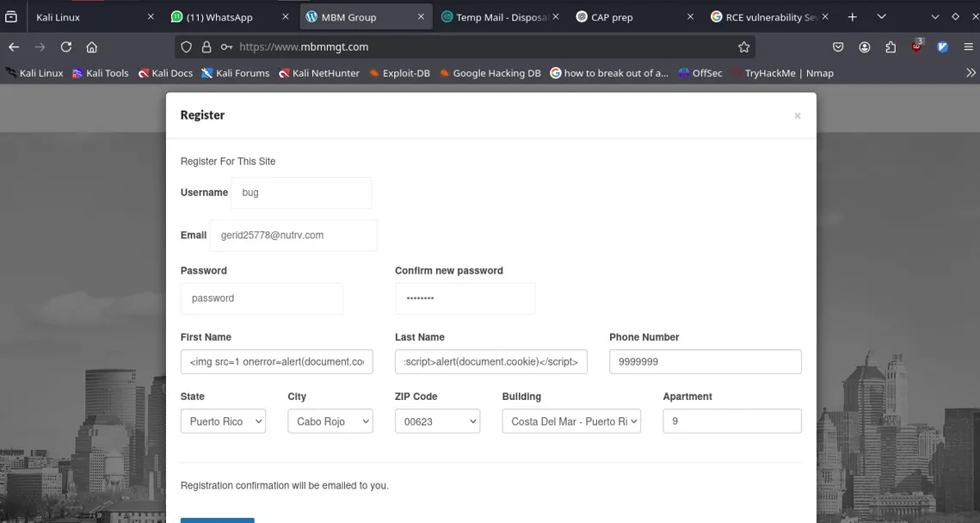Expand the Building dropdown
Image resolution: width=980 pixels, height=523 pixels.
tap(571, 421)
